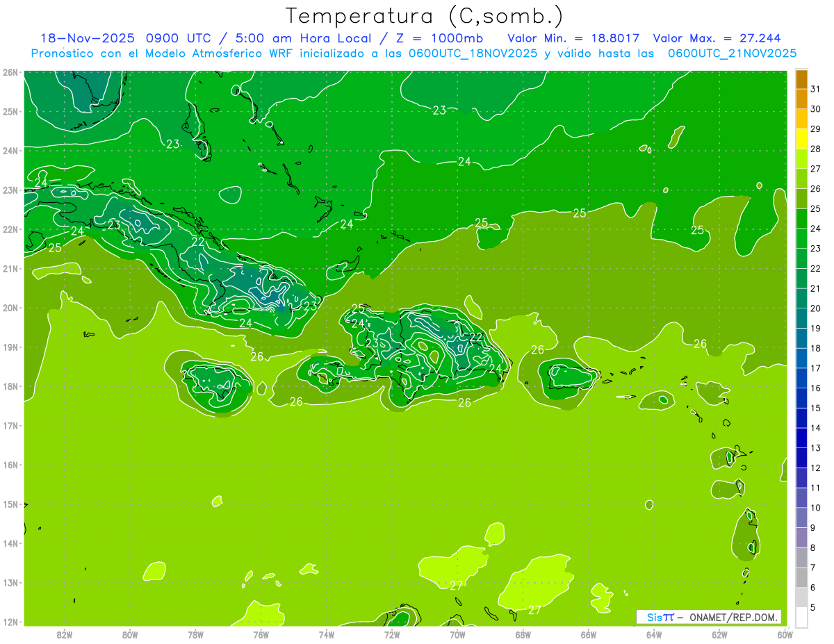Click the white swatch below 5 on scale
Viewport: 834px width, 644px height.
tap(801, 617)
